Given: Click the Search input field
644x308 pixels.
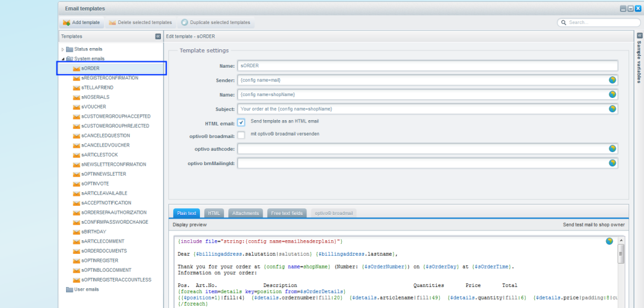Looking at the screenshot, I should (600, 23).
